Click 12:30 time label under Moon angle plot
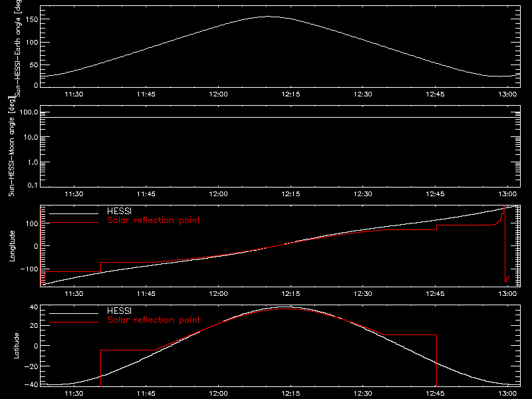 pyautogui.click(x=363, y=194)
